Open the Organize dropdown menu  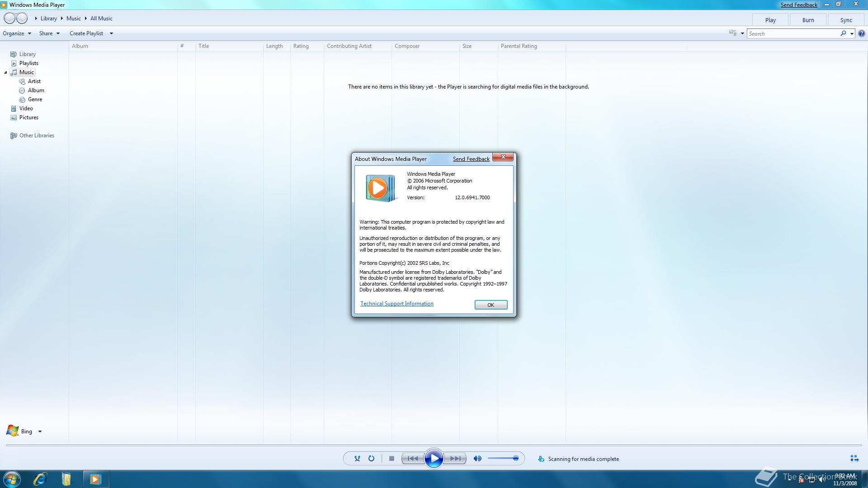point(17,33)
